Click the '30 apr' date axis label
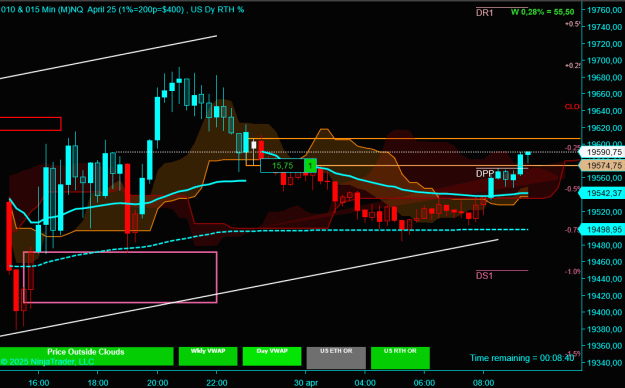 pos(306,383)
